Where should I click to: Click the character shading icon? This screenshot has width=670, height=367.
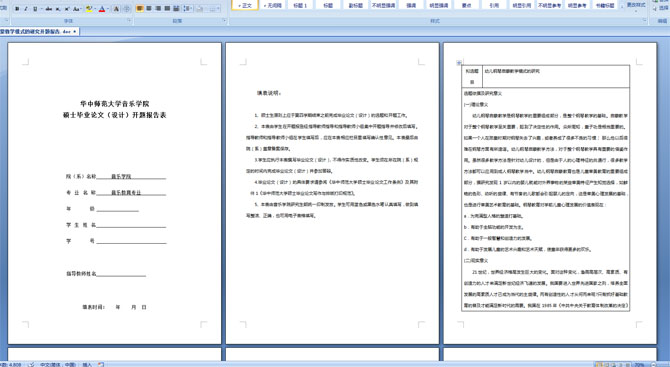pos(116,9)
